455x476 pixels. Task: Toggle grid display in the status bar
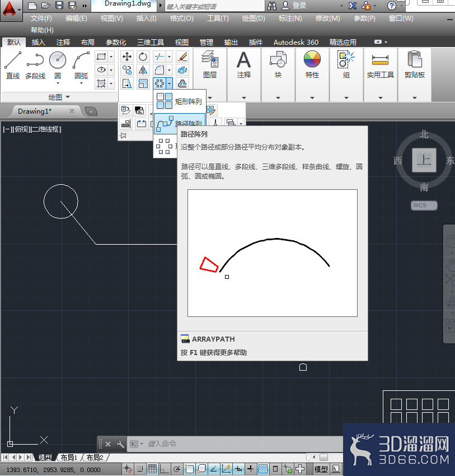152,469
